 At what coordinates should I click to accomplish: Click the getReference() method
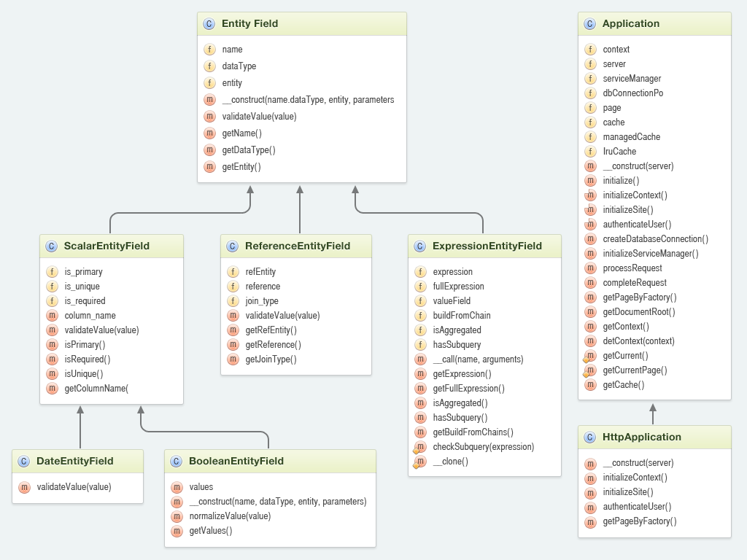(x=274, y=345)
